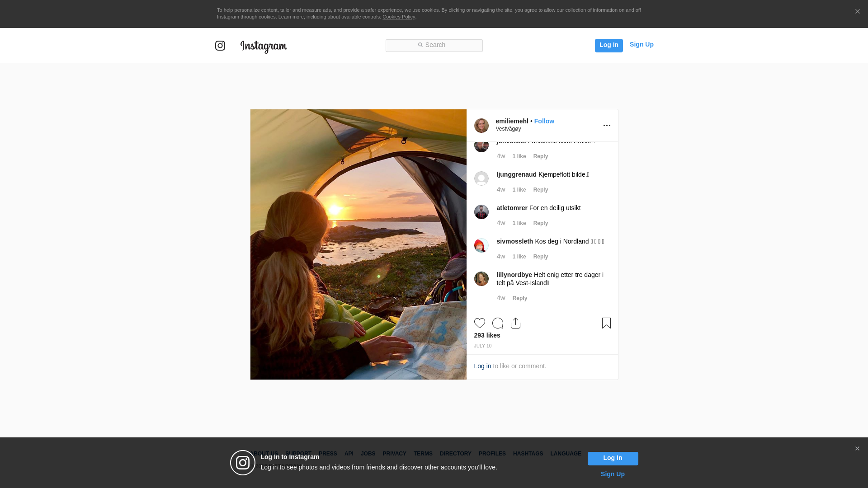Open emiliemehl's profile avatar

[x=481, y=126]
